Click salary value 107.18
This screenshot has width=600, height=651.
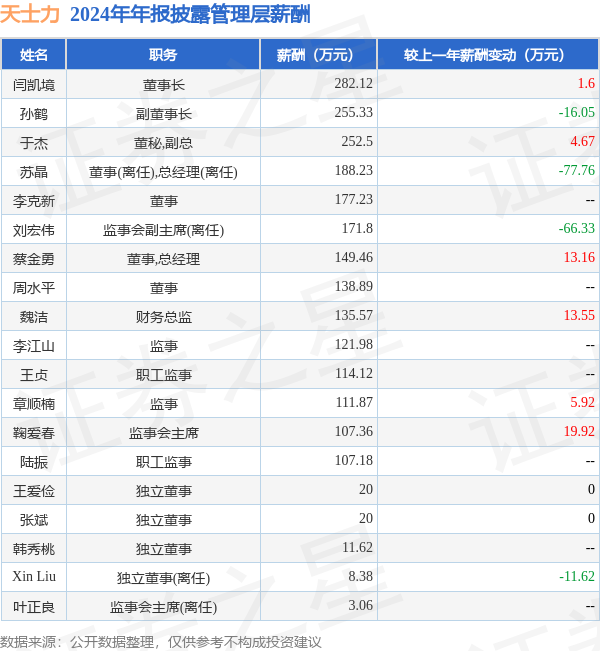point(354,460)
